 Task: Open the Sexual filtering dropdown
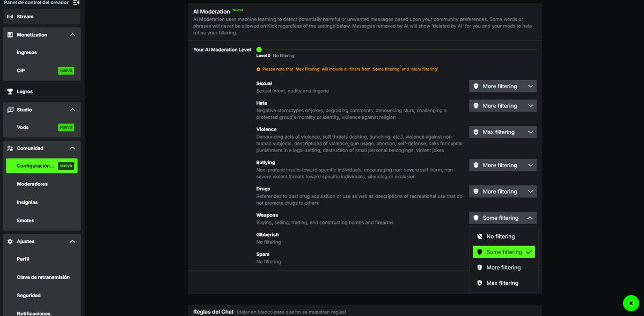[x=503, y=87]
